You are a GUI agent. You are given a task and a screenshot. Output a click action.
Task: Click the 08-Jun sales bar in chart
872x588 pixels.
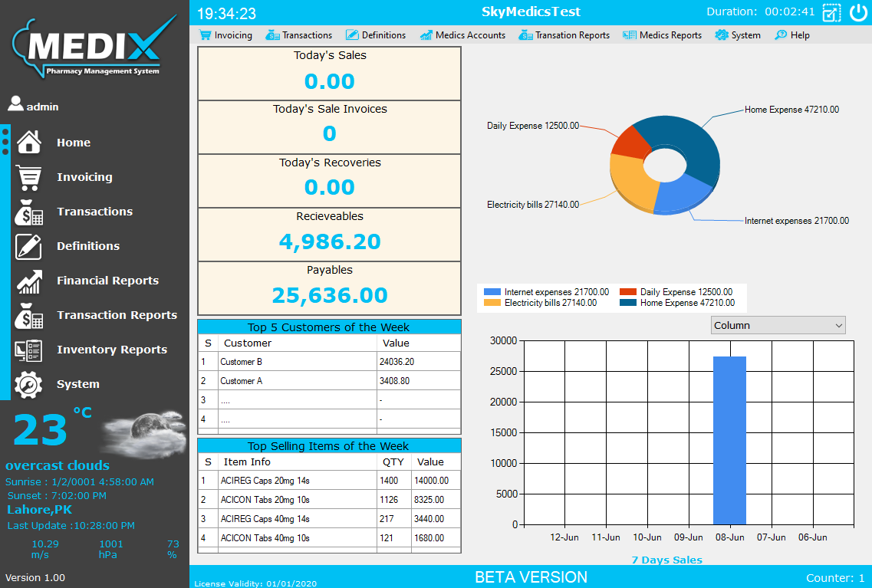pyautogui.click(x=729, y=440)
